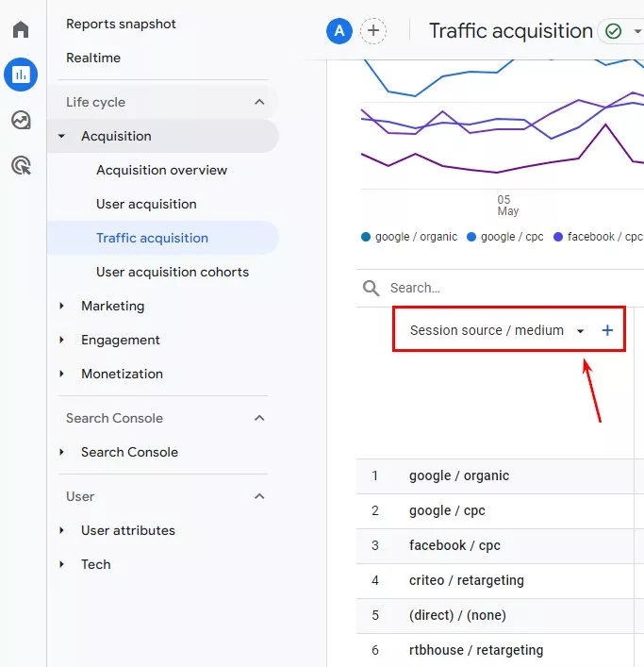Collapse the Search Console section chevron
Viewport: 644px width, 667px height.
[259, 418]
